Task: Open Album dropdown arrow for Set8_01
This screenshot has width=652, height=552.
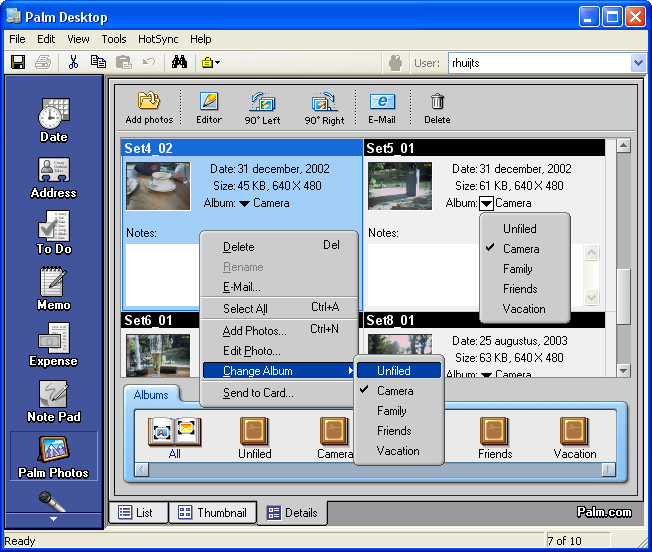Action: 486,374
